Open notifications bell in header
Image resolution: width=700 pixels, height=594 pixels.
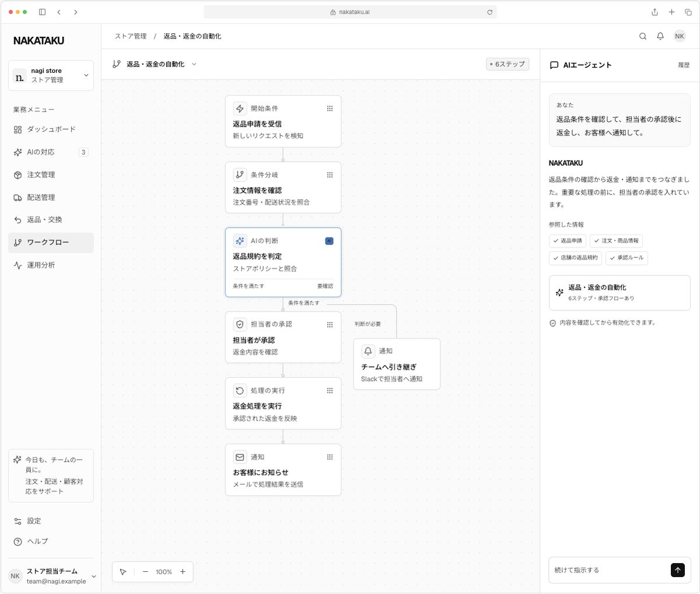click(660, 36)
